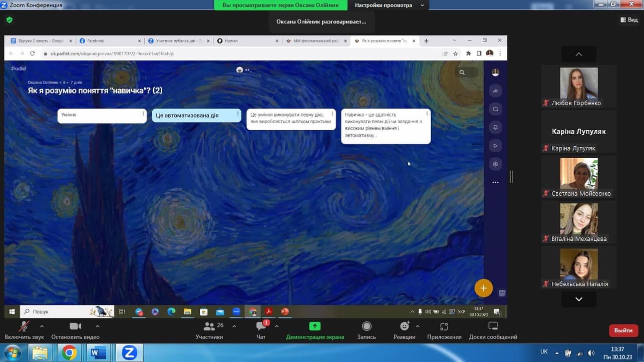Image resolution: width=644 pixels, height=362 pixels.
Task: Close the Facebook browser tab
Action: click(x=140, y=41)
